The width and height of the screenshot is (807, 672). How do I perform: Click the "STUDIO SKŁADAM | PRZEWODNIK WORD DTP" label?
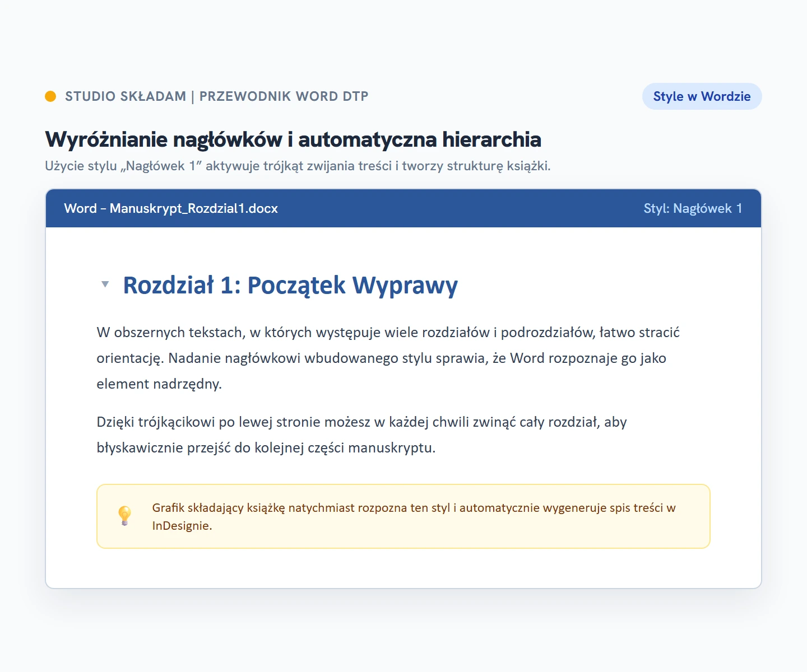click(x=217, y=96)
